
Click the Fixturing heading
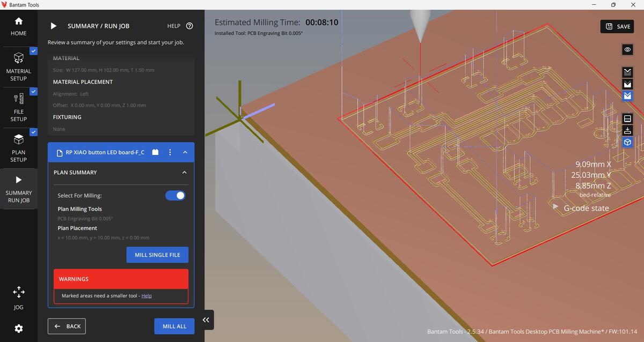(x=67, y=117)
